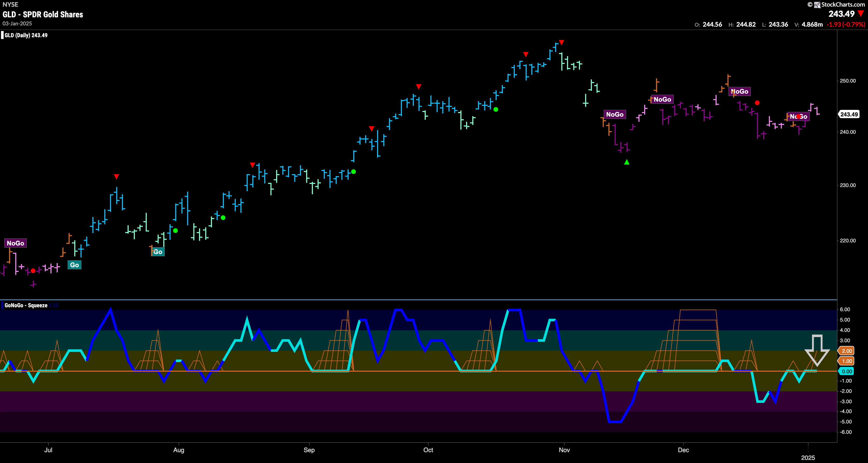
Task: Click the NoGo flag in early November
Action: 615,115
